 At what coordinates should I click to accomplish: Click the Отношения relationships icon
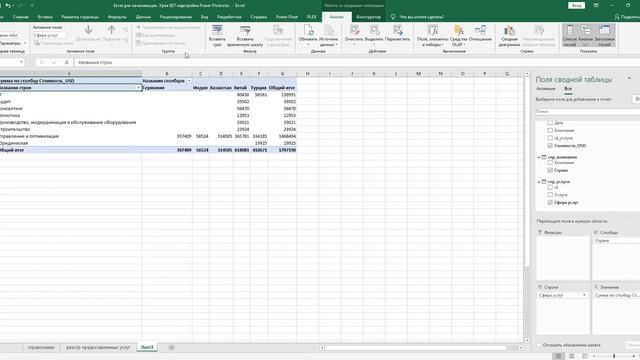pyautogui.click(x=480, y=30)
